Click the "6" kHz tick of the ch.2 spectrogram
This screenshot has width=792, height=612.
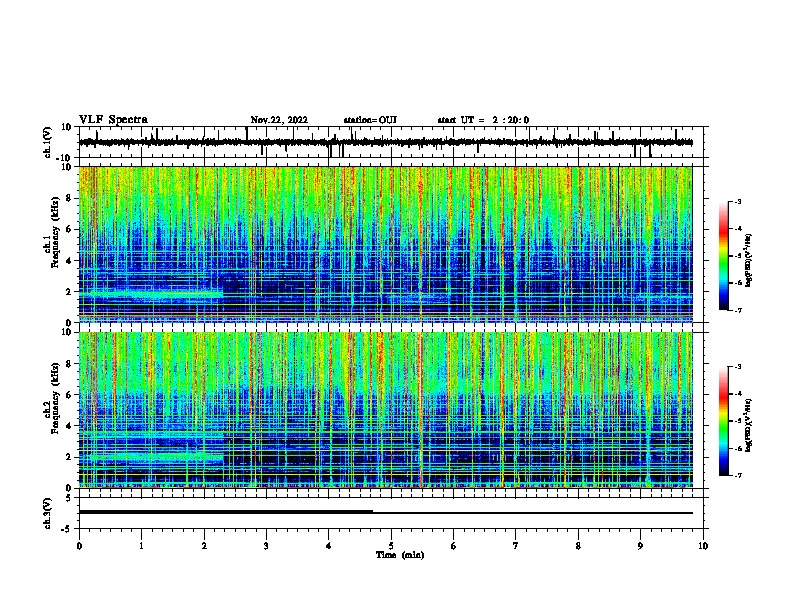point(70,395)
